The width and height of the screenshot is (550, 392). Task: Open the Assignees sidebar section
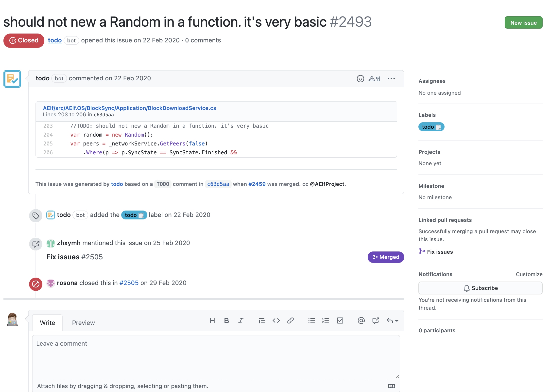(432, 81)
